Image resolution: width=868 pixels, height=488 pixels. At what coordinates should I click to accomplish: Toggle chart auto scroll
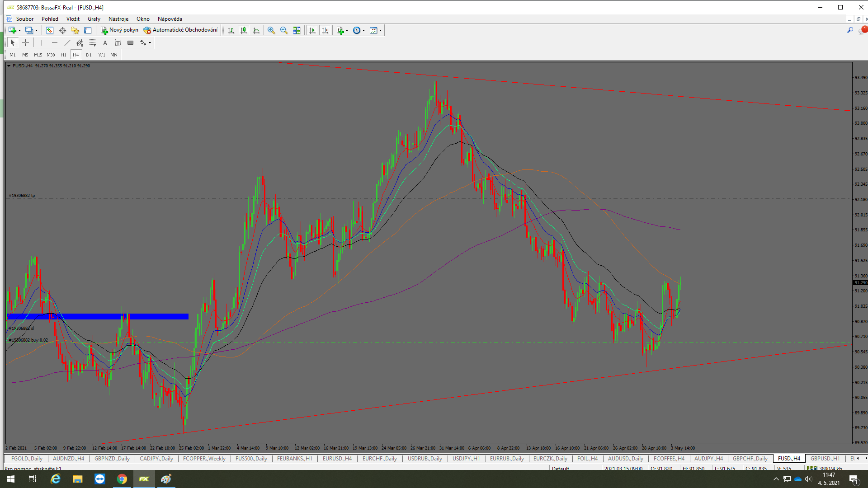click(x=312, y=30)
